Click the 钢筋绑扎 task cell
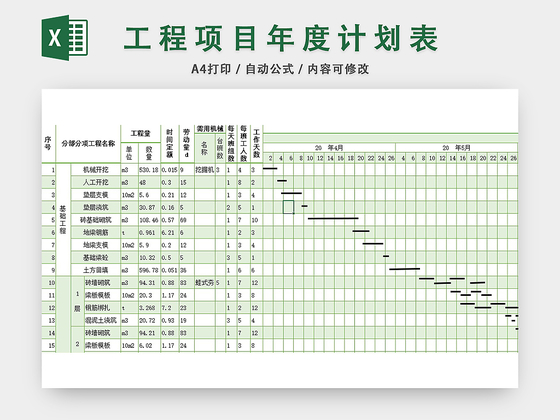Screen dimensions: 560x420 click(x=102, y=308)
